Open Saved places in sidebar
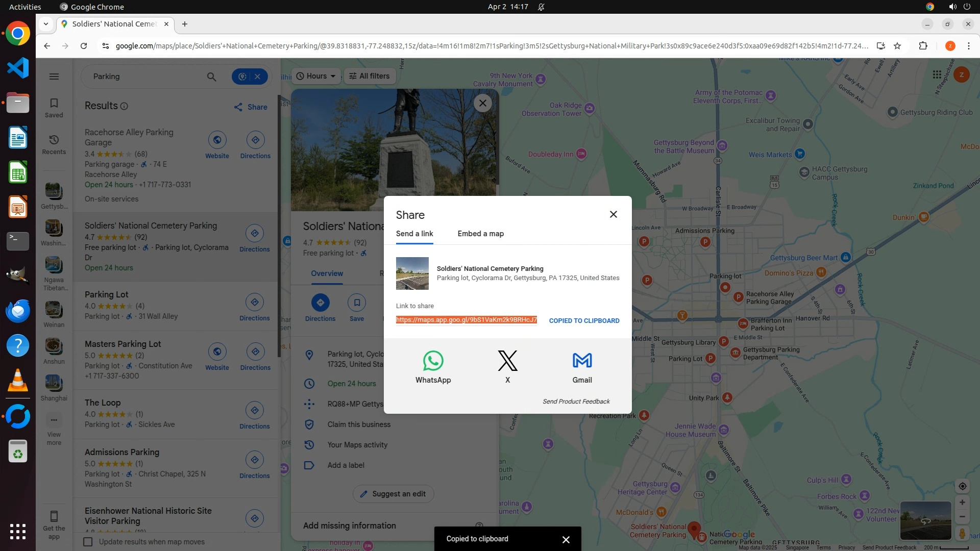The image size is (980, 551). (x=54, y=108)
